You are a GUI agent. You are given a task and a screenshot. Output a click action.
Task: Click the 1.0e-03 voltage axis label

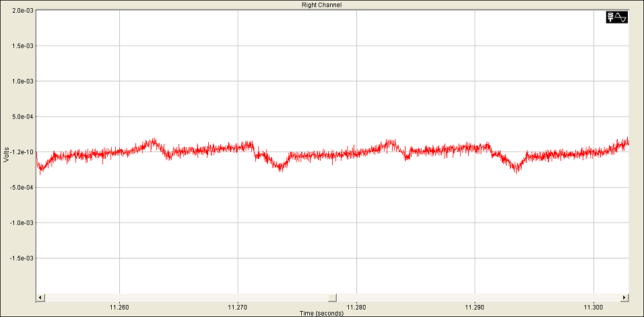coord(23,81)
